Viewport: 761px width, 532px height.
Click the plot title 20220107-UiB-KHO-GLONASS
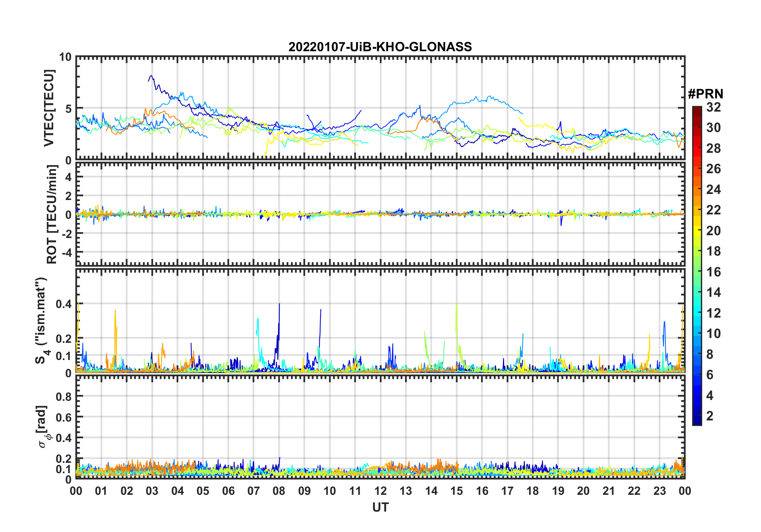tap(380, 47)
